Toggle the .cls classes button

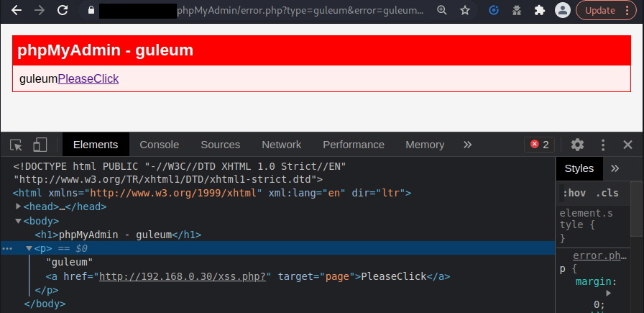(607, 194)
